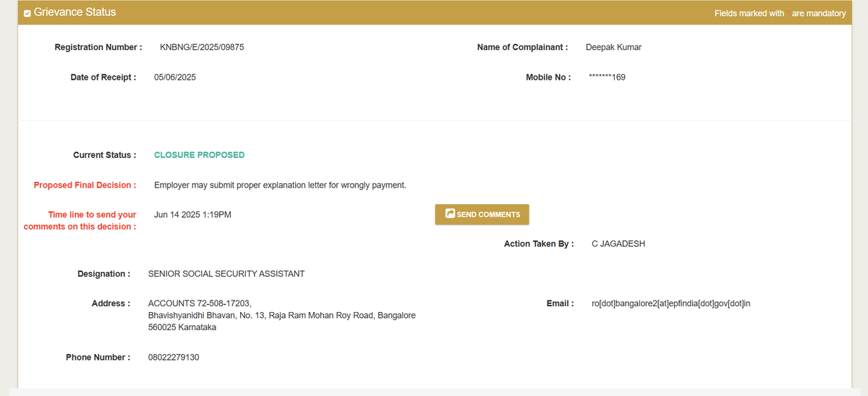
Task: Click the SEND COMMENTS button
Action: (x=482, y=214)
